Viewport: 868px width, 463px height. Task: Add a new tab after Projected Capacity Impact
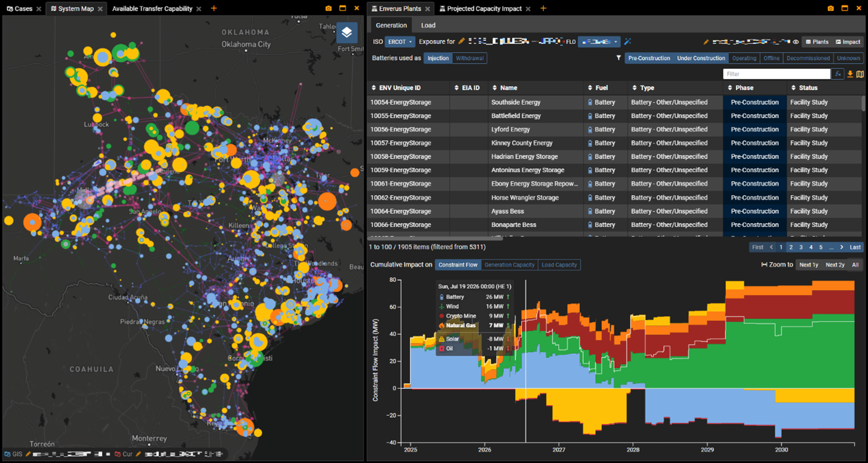pos(543,8)
